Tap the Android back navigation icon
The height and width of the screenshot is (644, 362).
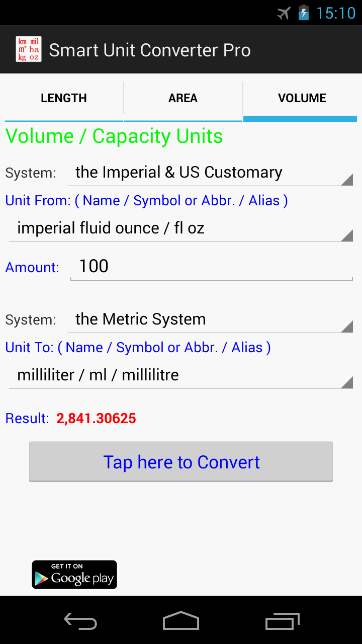[80, 621]
